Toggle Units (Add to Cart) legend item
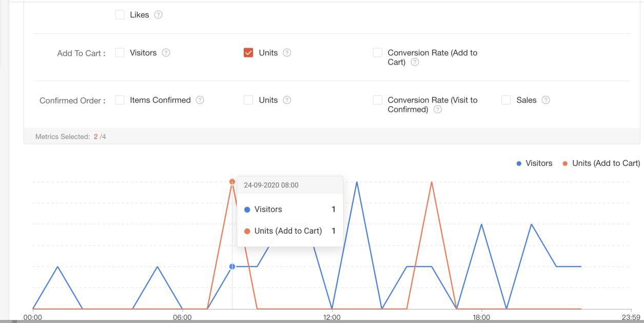The width and height of the screenshot is (644, 323). coord(601,163)
